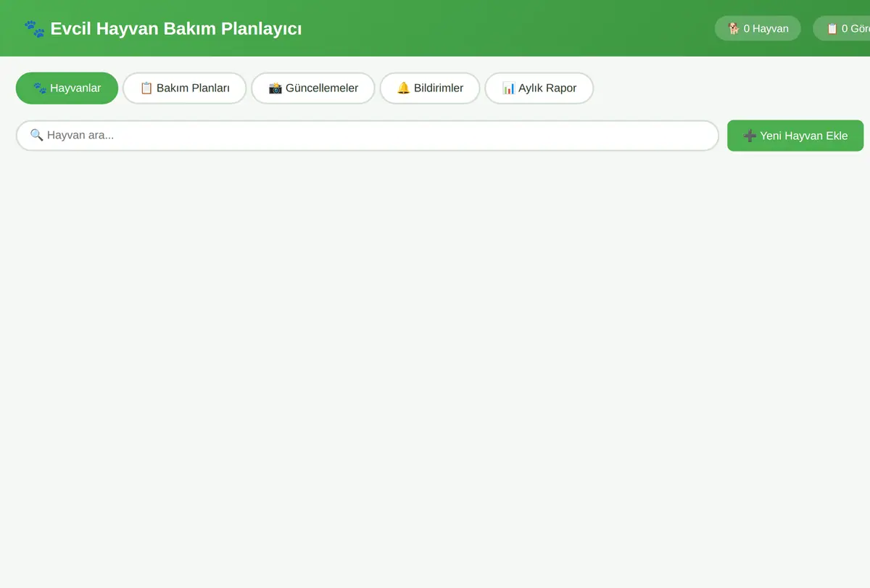The width and height of the screenshot is (870, 588).
Task: Click the paw icon on the Hayvanlar tab
Action: tap(40, 88)
